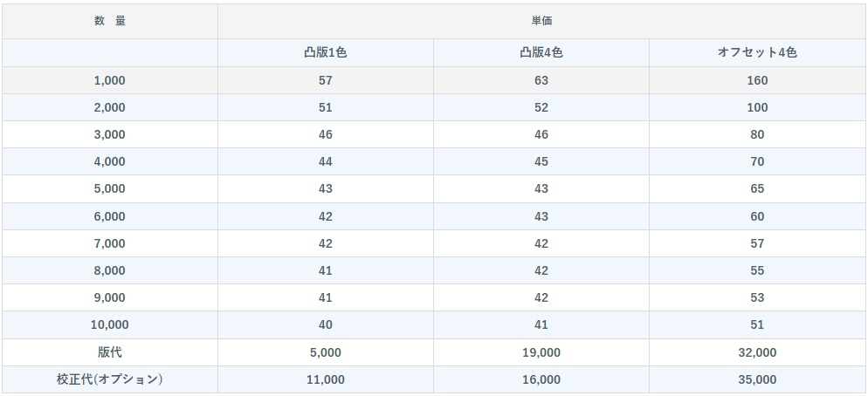
Task: Select the 160 price cell
Action: (x=757, y=80)
